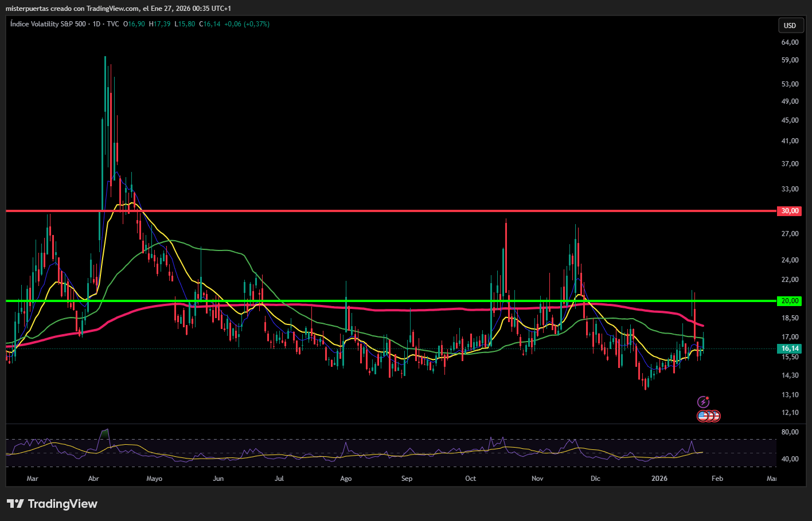Select the green horizontal line at 20
The image size is (812, 521).
(x=401, y=301)
